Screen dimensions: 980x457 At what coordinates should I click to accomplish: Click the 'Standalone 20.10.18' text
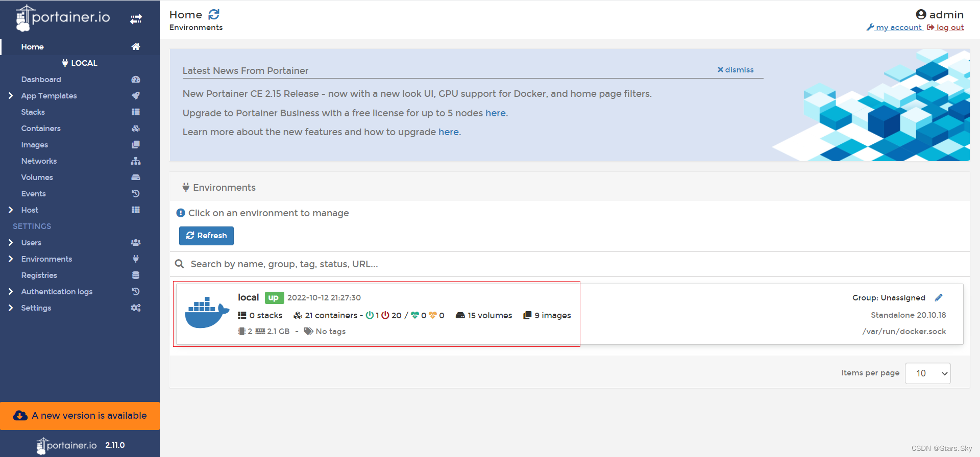click(x=909, y=315)
